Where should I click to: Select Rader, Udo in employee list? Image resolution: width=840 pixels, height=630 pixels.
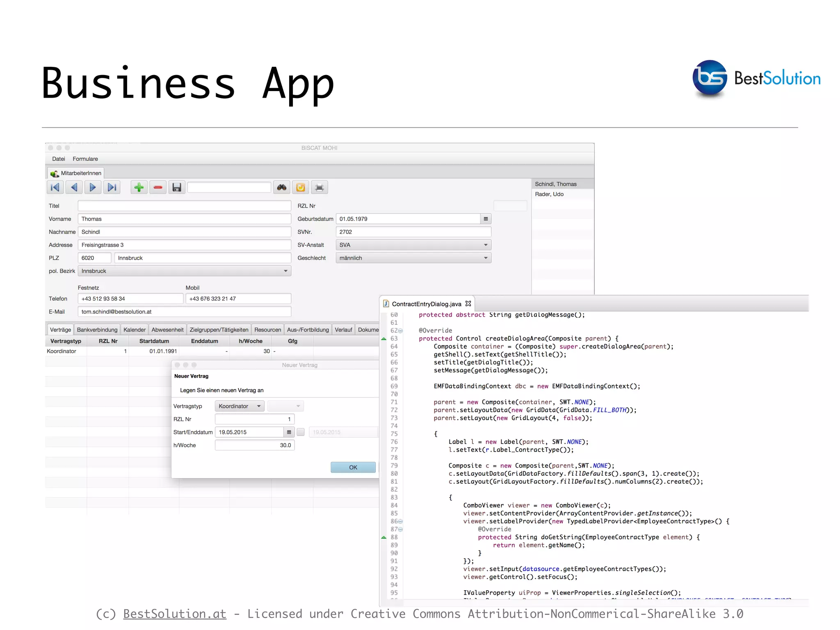549,194
